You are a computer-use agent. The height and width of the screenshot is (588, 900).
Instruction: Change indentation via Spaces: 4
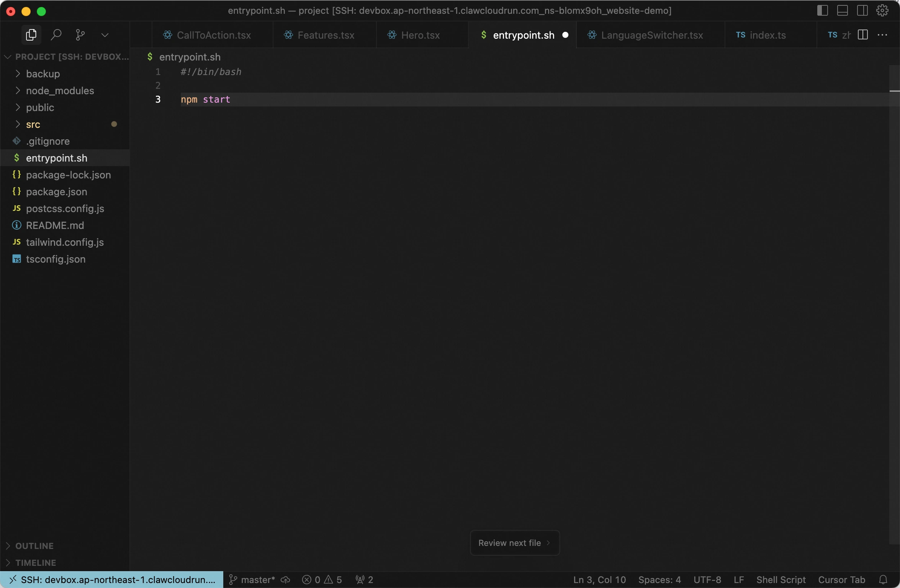(659, 580)
